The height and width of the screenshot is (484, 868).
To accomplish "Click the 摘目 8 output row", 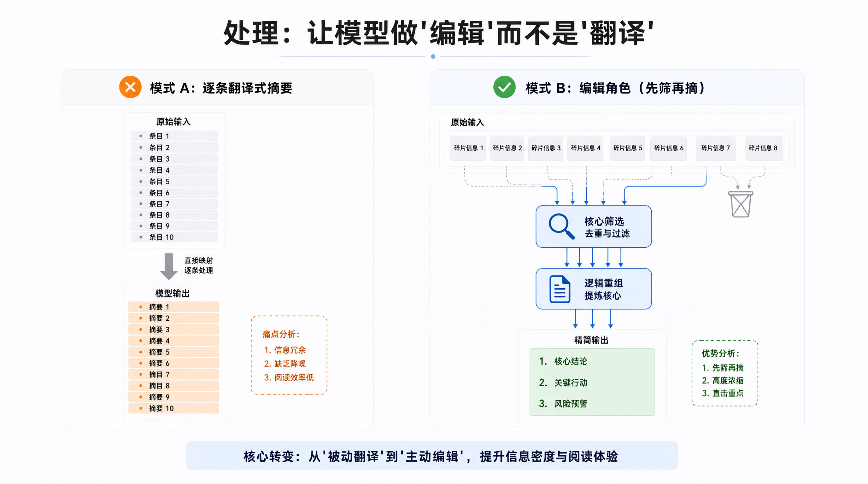I will [x=173, y=386].
